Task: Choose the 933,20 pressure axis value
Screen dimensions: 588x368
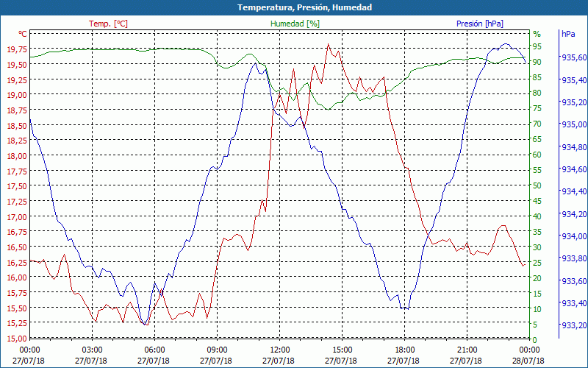Action: pos(574,325)
